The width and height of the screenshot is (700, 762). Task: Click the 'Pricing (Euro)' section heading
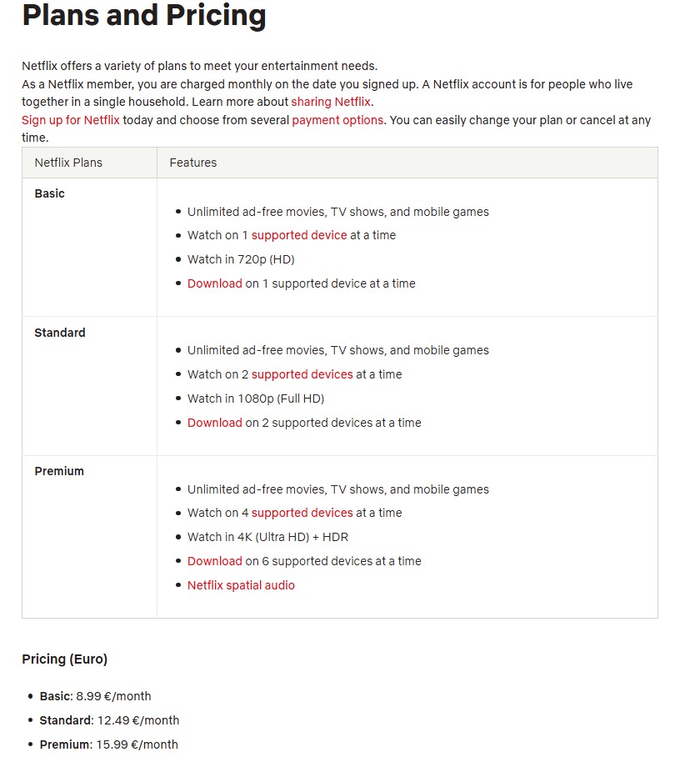65,659
